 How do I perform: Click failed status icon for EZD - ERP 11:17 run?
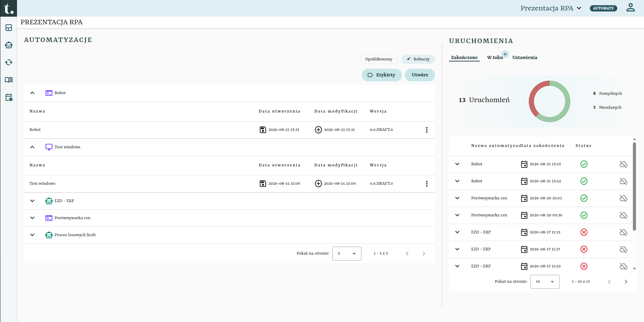tap(584, 249)
